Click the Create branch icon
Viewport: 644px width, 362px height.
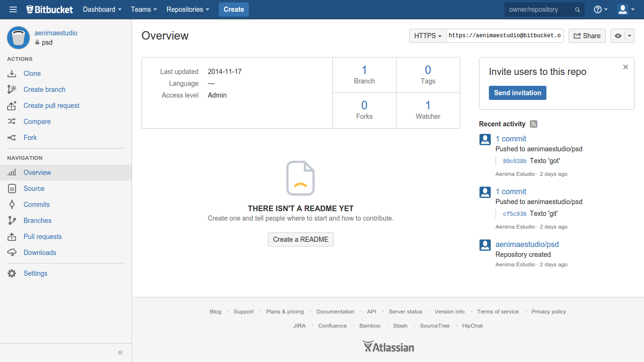(12, 90)
